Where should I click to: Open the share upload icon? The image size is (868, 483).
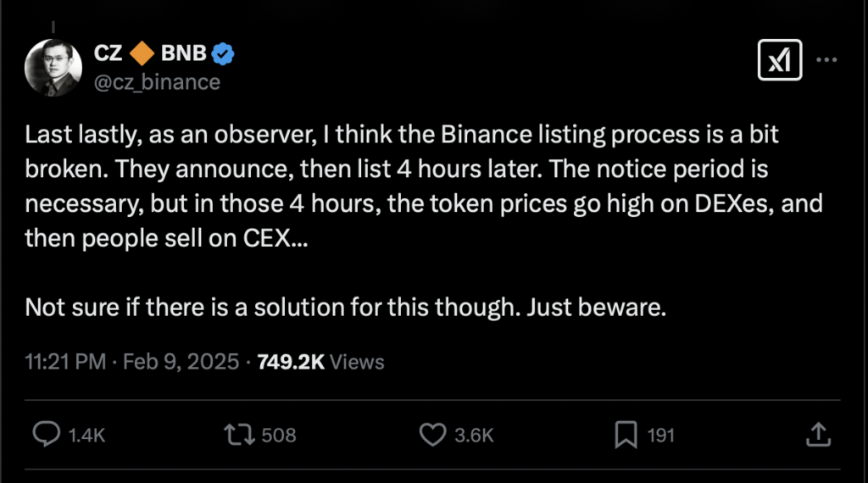click(x=818, y=435)
